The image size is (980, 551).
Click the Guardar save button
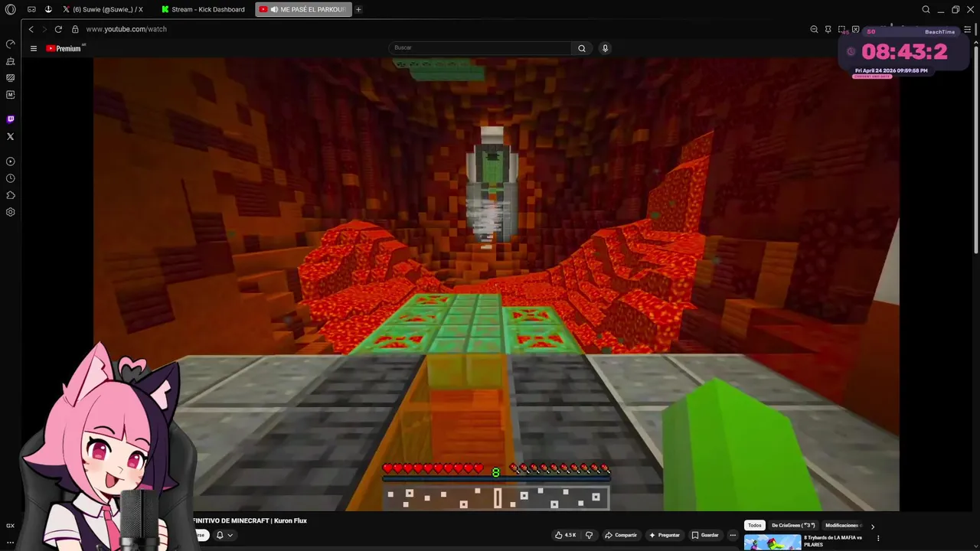click(x=705, y=535)
